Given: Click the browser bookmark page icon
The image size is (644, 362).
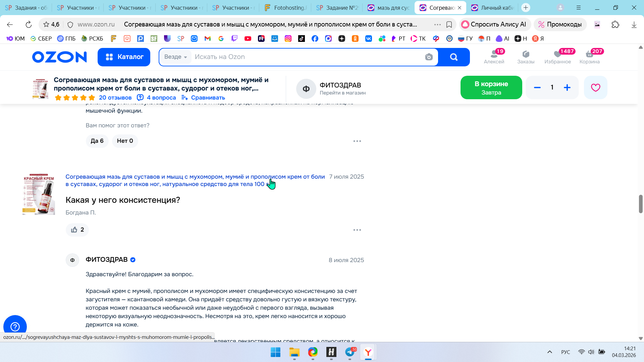Looking at the screenshot, I should (x=449, y=24).
